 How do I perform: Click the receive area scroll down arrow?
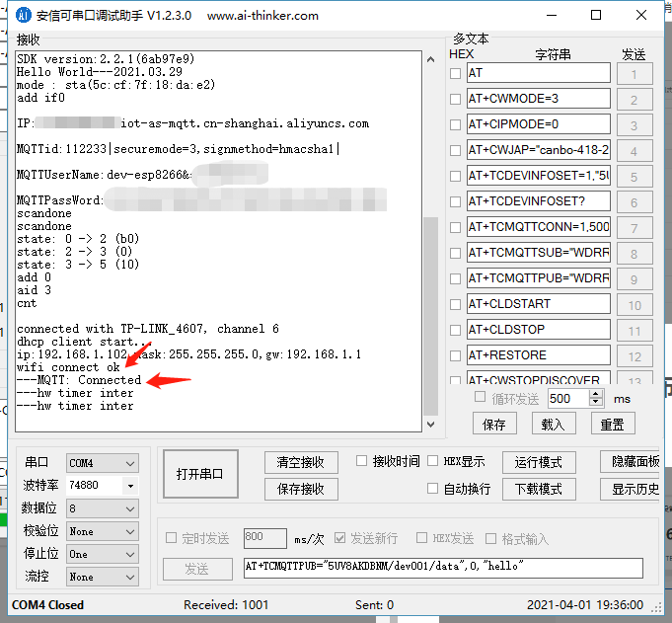click(430, 425)
